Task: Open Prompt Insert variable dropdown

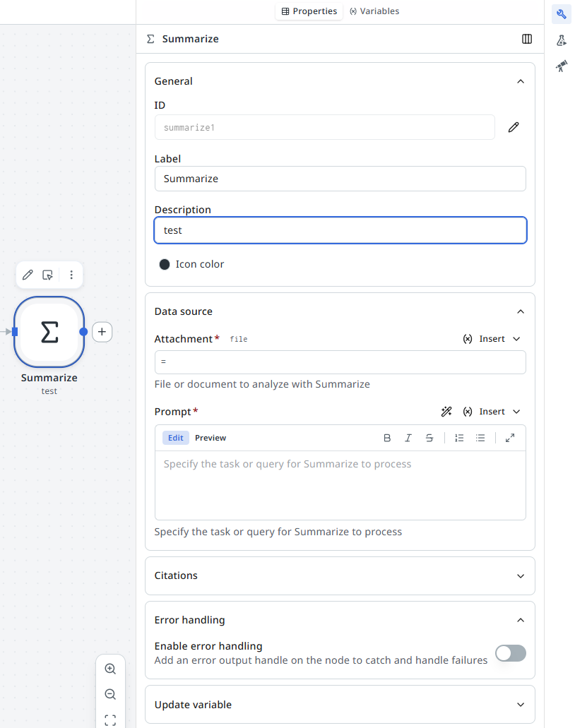Action: [x=492, y=412]
